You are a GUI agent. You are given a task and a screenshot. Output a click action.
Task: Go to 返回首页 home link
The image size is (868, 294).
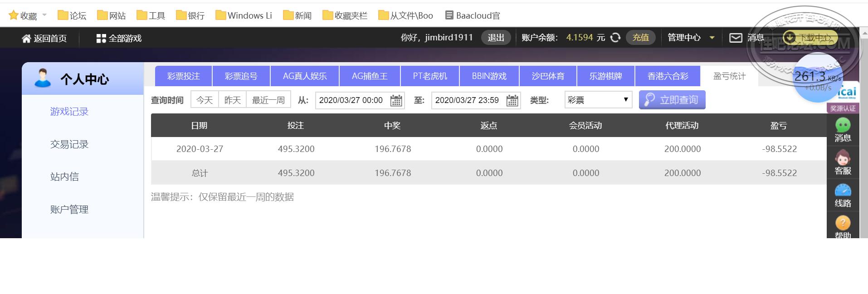[44, 38]
